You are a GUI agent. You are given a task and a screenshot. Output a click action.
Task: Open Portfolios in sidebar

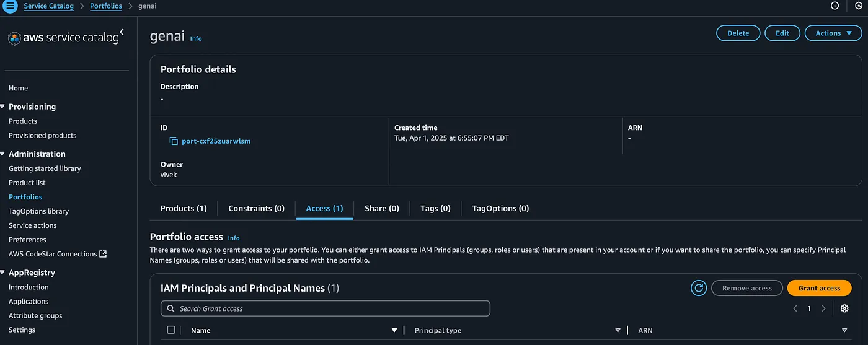pyautogui.click(x=25, y=197)
